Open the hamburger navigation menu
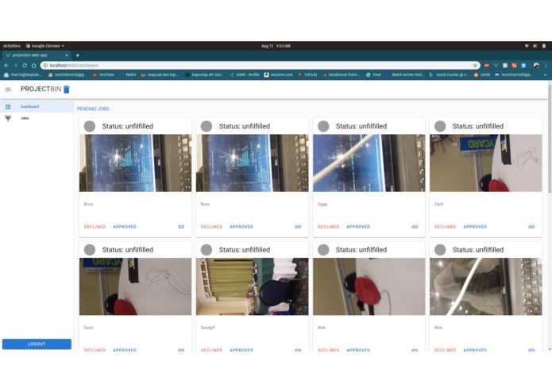 [8, 90]
